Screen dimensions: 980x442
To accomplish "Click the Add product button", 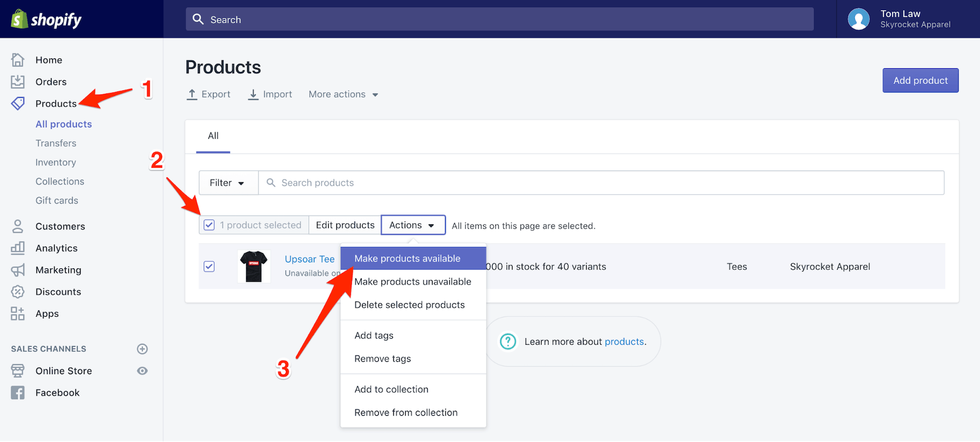I will point(920,81).
